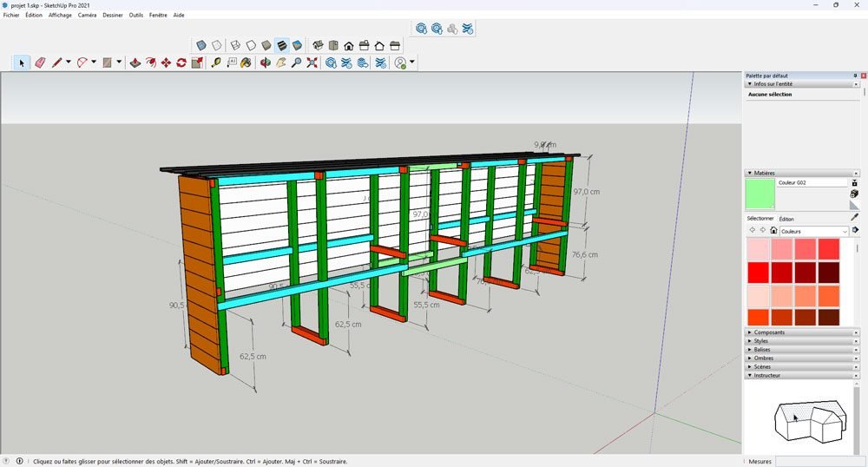The width and height of the screenshot is (868, 467).
Task: Choose the Arc drawing tool
Action: [x=82, y=62]
